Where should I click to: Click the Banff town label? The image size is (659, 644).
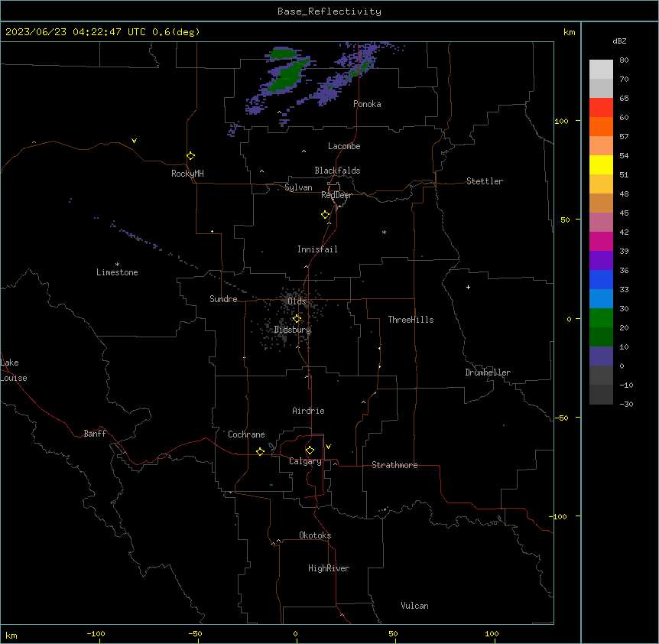[95, 434]
